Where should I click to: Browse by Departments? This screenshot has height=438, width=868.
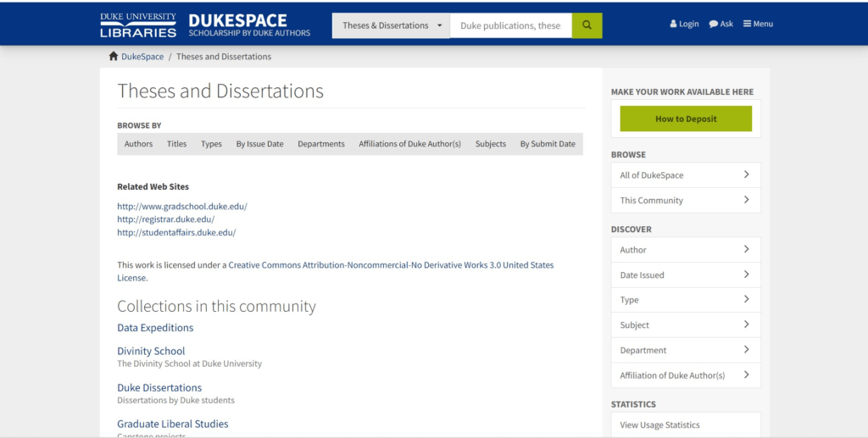coord(321,144)
